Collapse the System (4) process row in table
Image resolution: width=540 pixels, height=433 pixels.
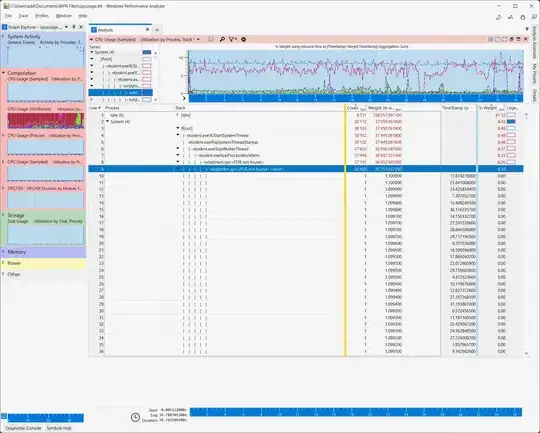[x=107, y=122]
